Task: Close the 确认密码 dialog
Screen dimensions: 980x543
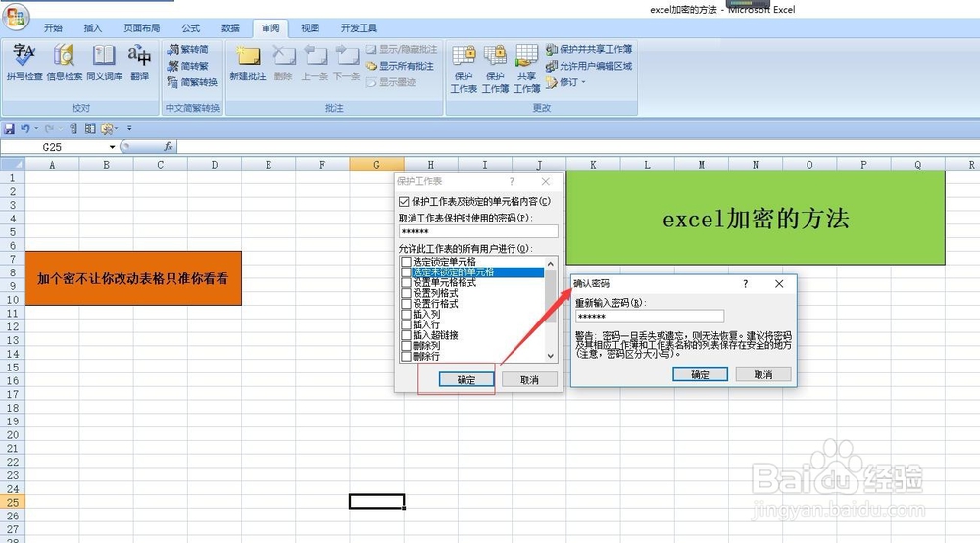Action: click(779, 283)
